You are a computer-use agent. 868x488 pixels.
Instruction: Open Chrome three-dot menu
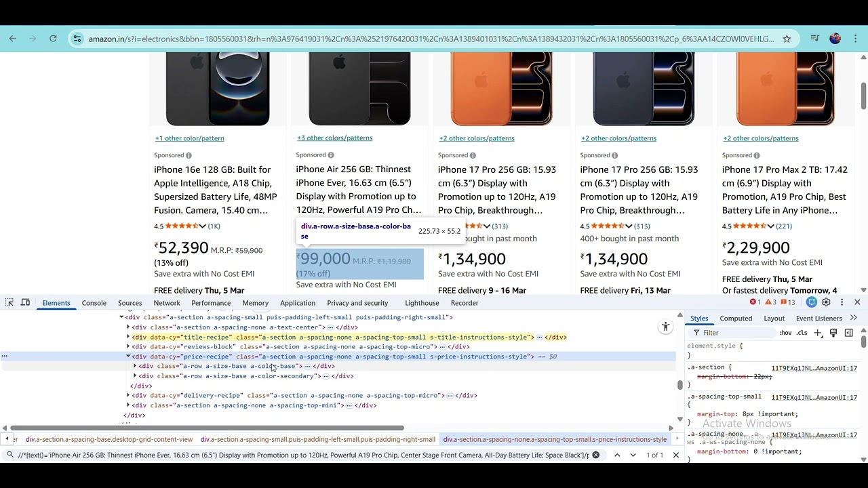[x=855, y=39]
